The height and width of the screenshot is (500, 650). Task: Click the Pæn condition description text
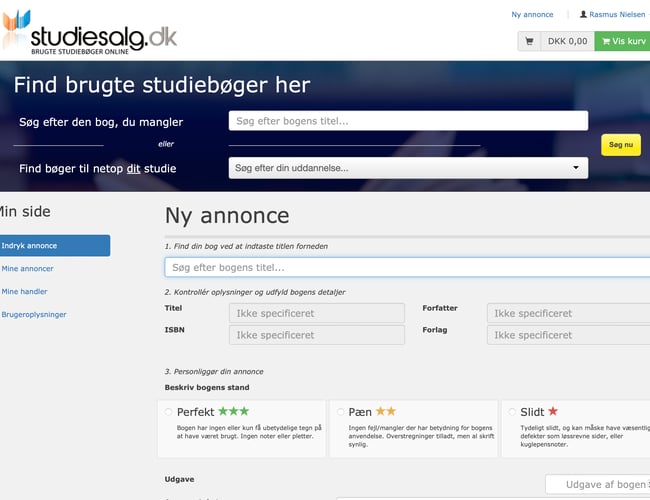[421, 436]
